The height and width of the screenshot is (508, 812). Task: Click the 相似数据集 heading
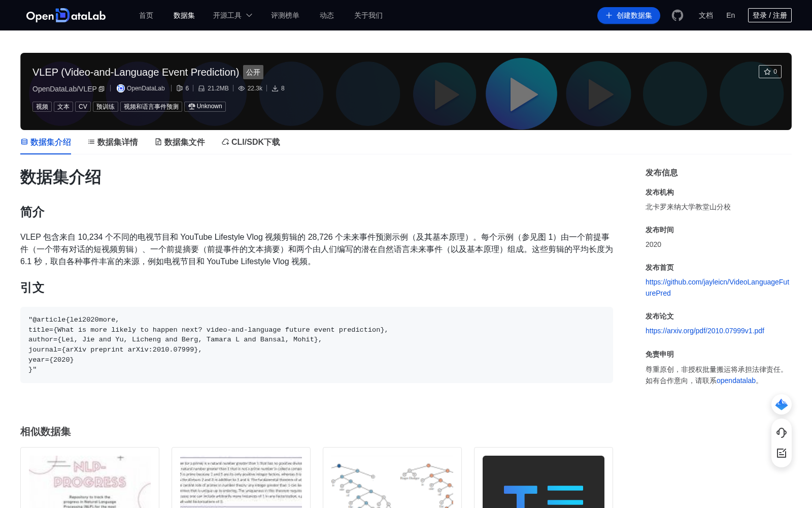point(46,432)
